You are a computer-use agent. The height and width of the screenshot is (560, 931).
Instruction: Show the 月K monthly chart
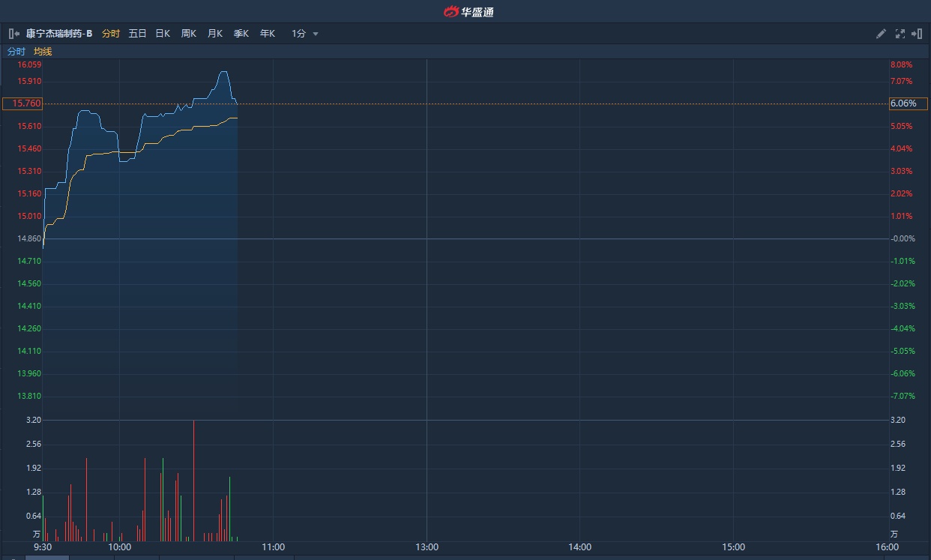coord(215,34)
